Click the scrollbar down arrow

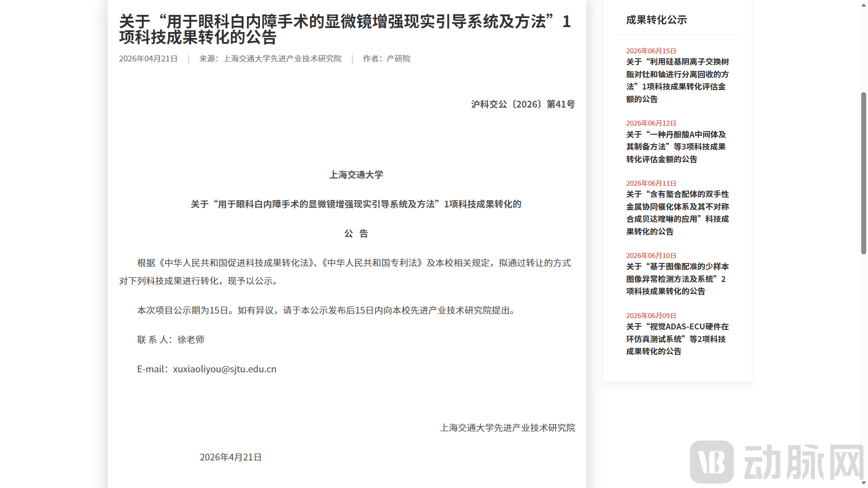pos(863,483)
